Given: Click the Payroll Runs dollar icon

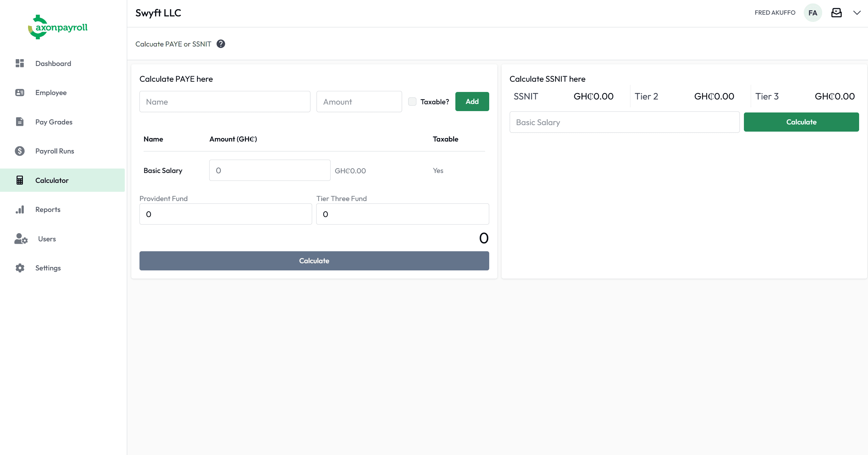Looking at the screenshot, I should pos(20,151).
